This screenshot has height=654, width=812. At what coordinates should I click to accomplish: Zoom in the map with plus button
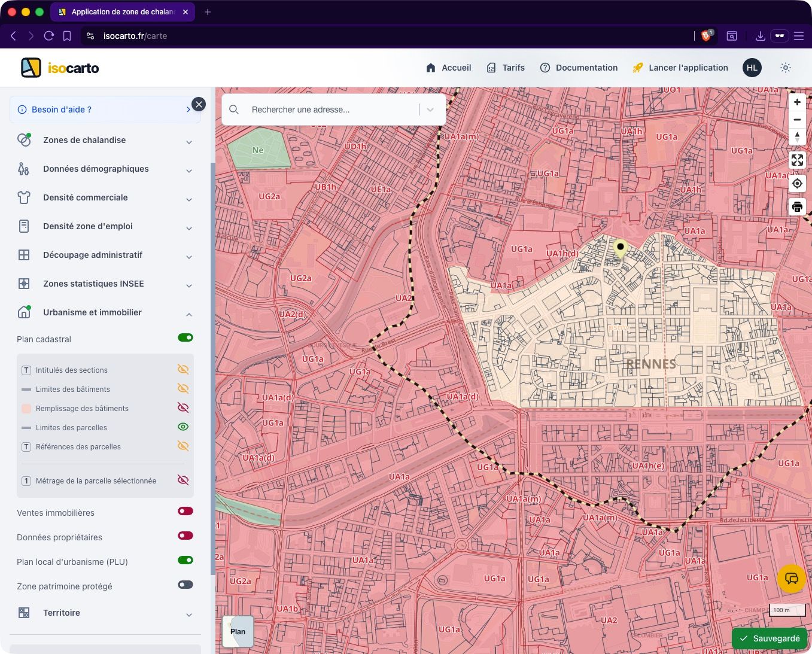tap(797, 102)
